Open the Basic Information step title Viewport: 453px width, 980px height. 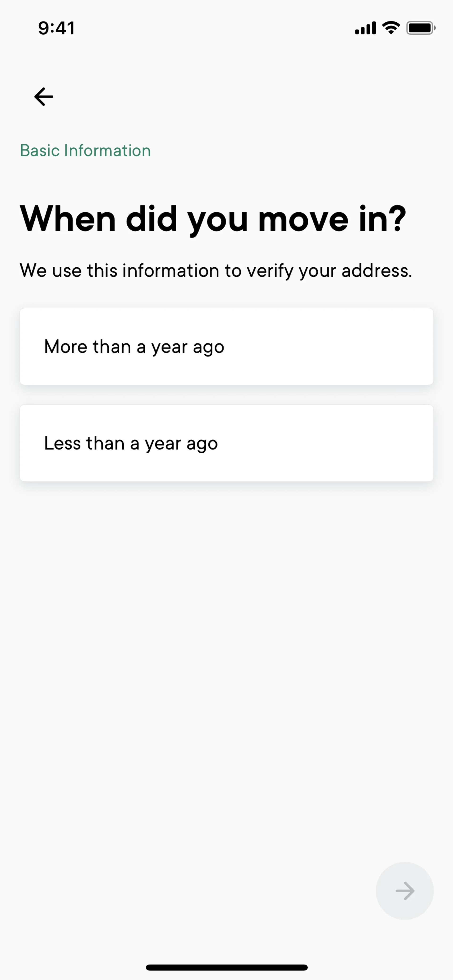tap(85, 151)
